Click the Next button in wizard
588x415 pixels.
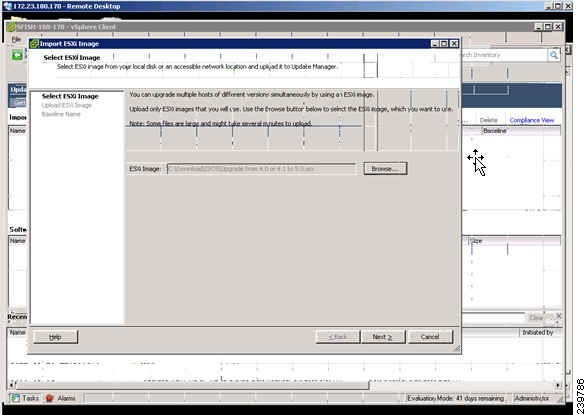pos(383,337)
